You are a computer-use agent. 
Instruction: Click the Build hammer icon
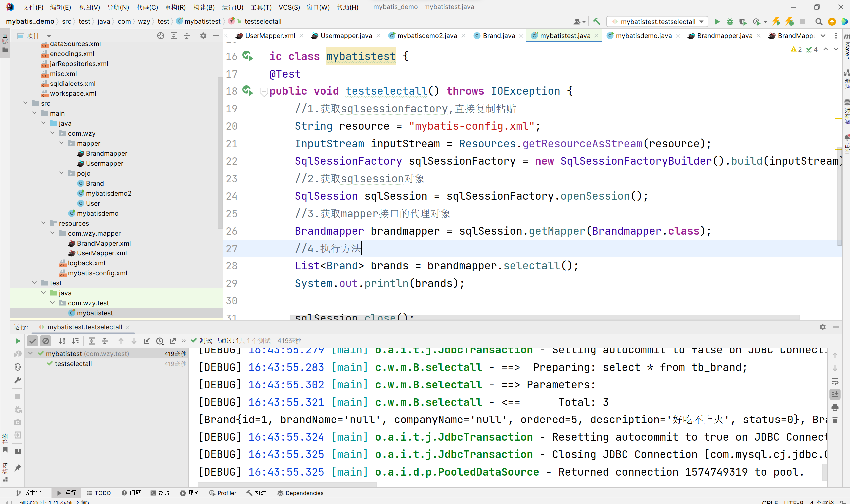click(596, 22)
